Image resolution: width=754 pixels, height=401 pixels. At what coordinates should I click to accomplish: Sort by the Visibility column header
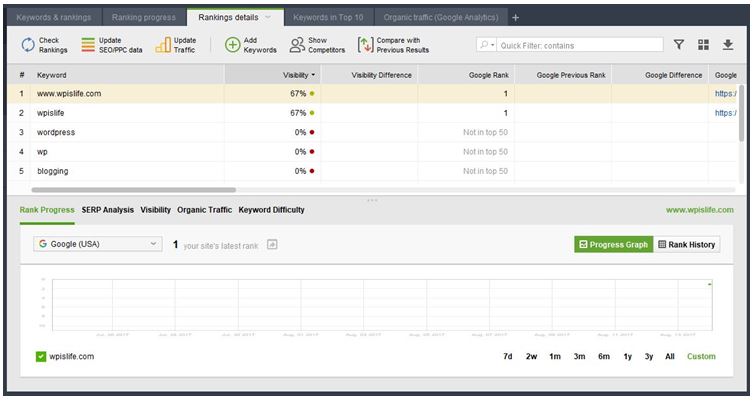[273, 75]
